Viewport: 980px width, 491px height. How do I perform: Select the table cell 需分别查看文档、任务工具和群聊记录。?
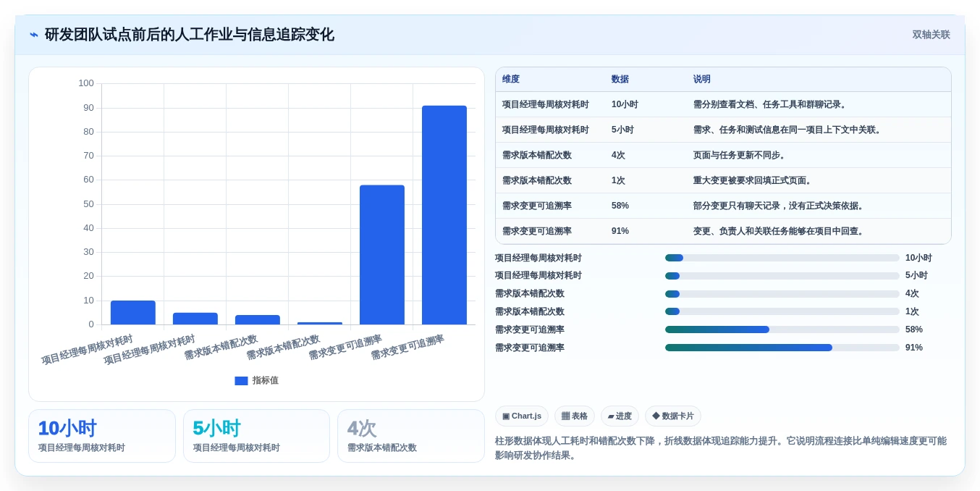click(x=770, y=105)
